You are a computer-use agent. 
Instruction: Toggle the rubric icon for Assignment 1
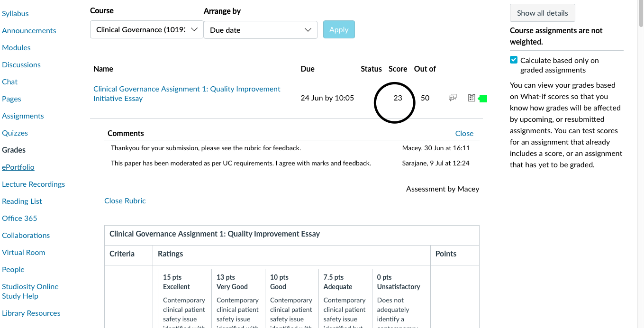471,98
